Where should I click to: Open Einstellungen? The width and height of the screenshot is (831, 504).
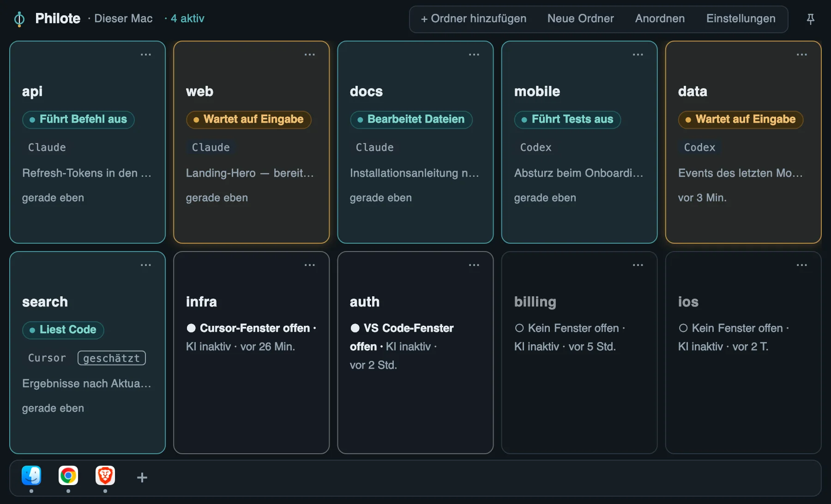[x=741, y=18]
